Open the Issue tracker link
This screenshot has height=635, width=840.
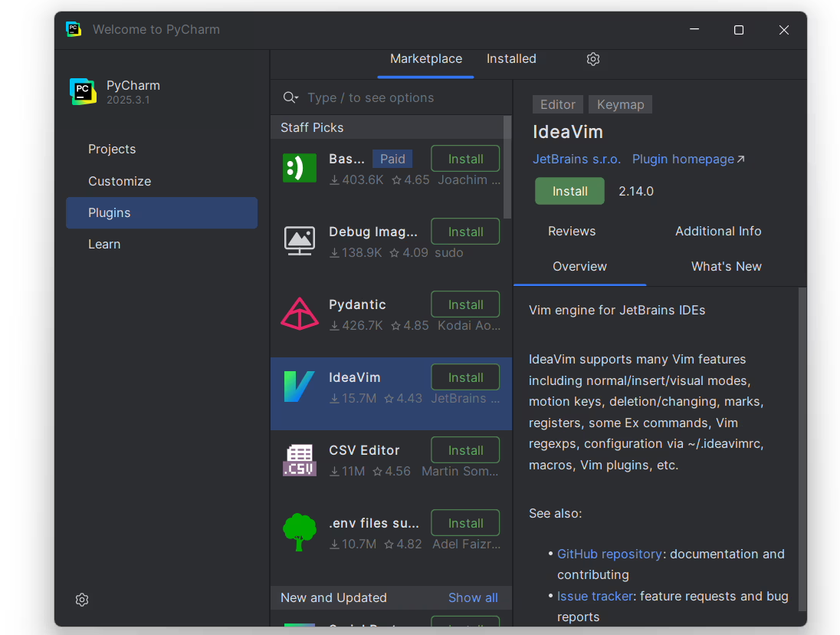(x=595, y=596)
